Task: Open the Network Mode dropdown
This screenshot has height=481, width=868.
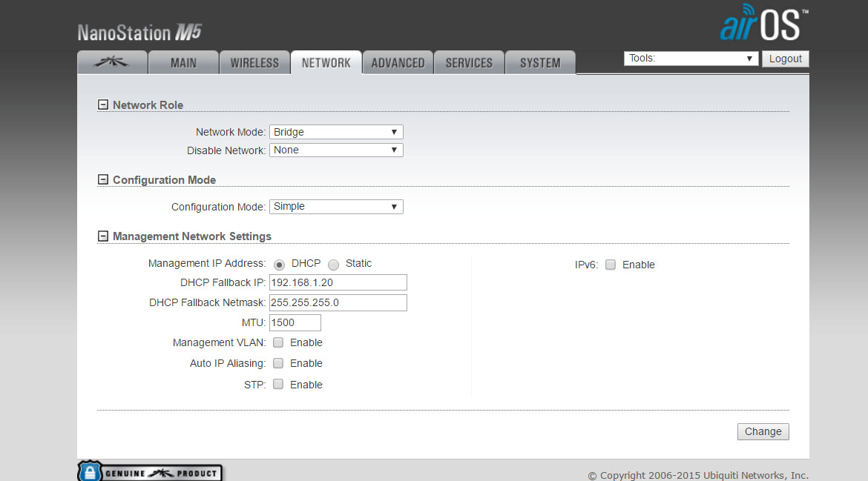Action: click(x=336, y=132)
